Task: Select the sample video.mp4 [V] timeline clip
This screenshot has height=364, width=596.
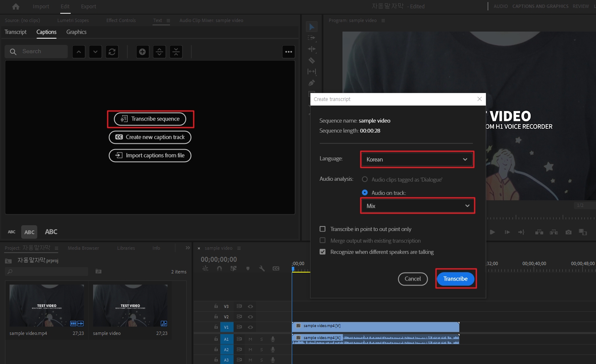Action: click(376, 327)
